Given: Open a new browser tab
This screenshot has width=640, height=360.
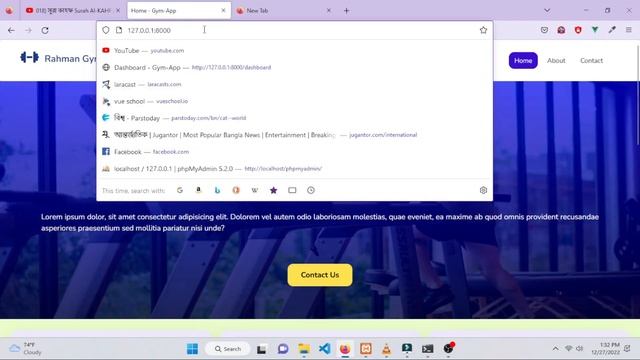Looking at the screenshot, I should 347,11.
